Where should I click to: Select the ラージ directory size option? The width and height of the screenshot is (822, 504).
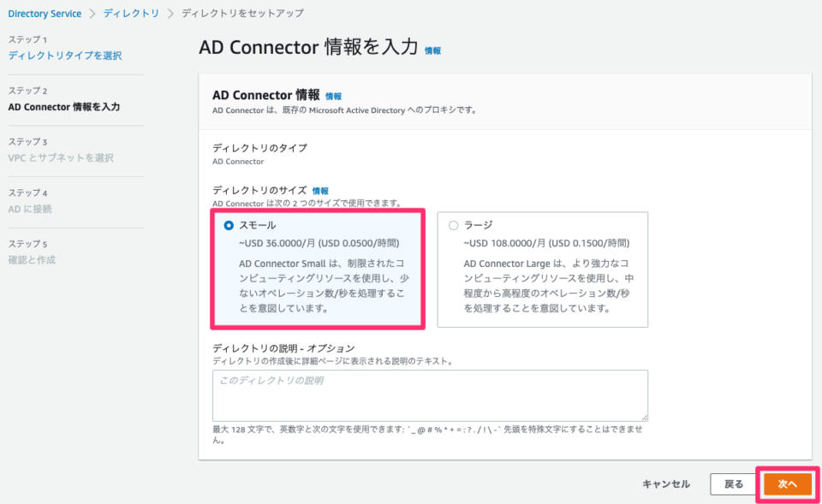point(453,224)
